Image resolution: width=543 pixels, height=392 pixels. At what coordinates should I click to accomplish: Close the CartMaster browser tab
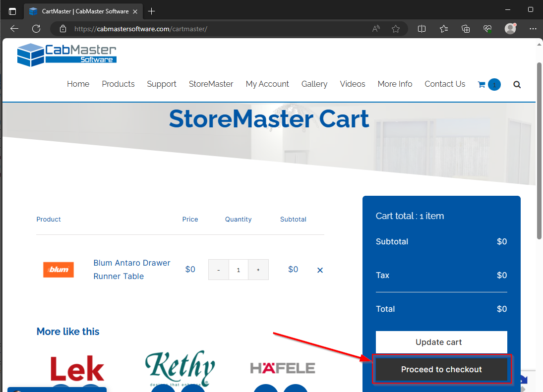(135, 11)
